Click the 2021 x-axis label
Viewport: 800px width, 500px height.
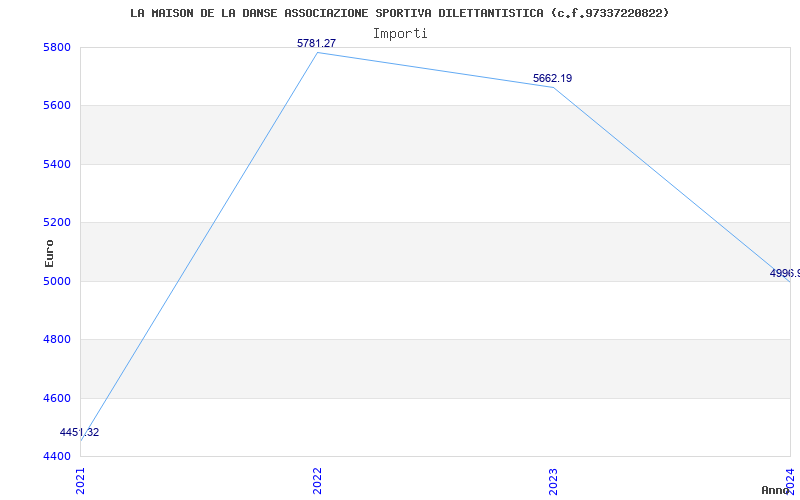click(x=80, y=481)
